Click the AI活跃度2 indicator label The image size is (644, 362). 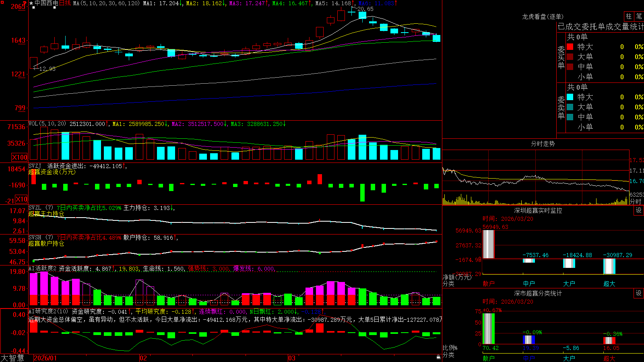click(x=43, y=269)
